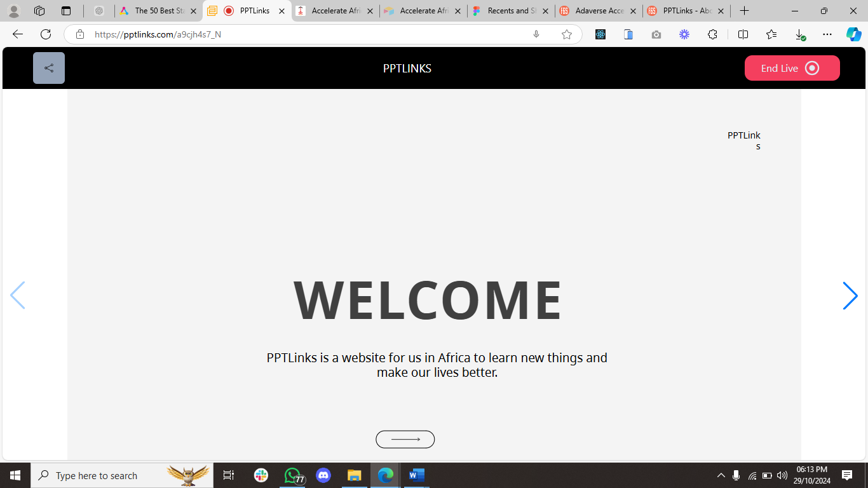Close The 50 Best tab
Viewport: 868px width, 488px height.
194,11
